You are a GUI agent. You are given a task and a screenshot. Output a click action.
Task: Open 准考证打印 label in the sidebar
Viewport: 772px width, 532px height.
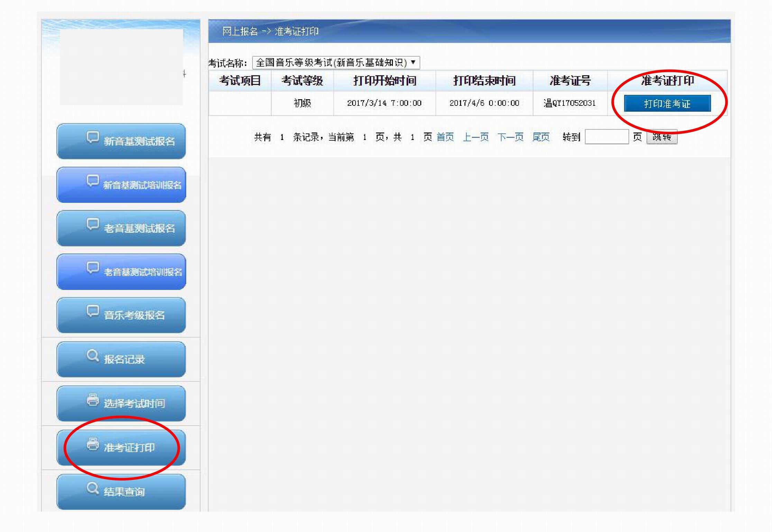129,448
